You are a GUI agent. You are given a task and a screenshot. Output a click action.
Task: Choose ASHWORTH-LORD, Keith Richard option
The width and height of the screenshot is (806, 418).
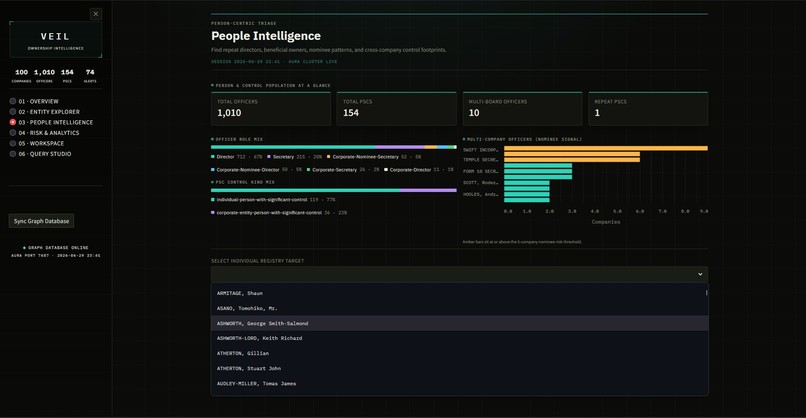(x=459, y=338)
